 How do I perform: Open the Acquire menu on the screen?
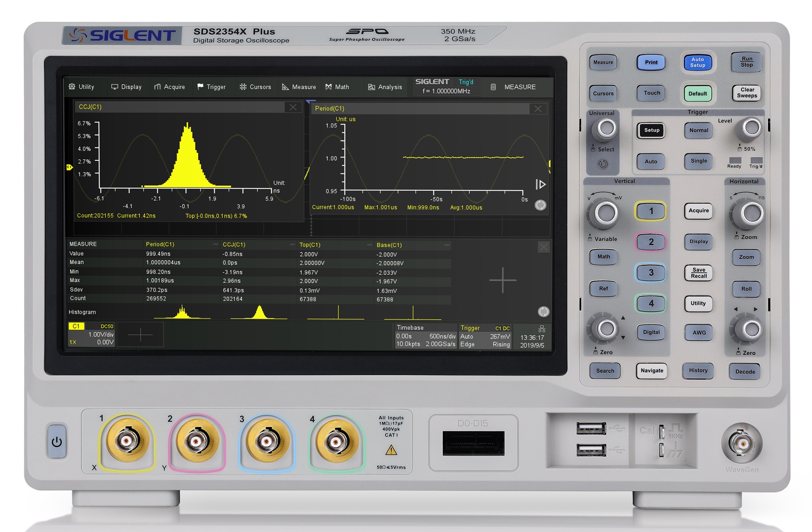tap(169, 87)
